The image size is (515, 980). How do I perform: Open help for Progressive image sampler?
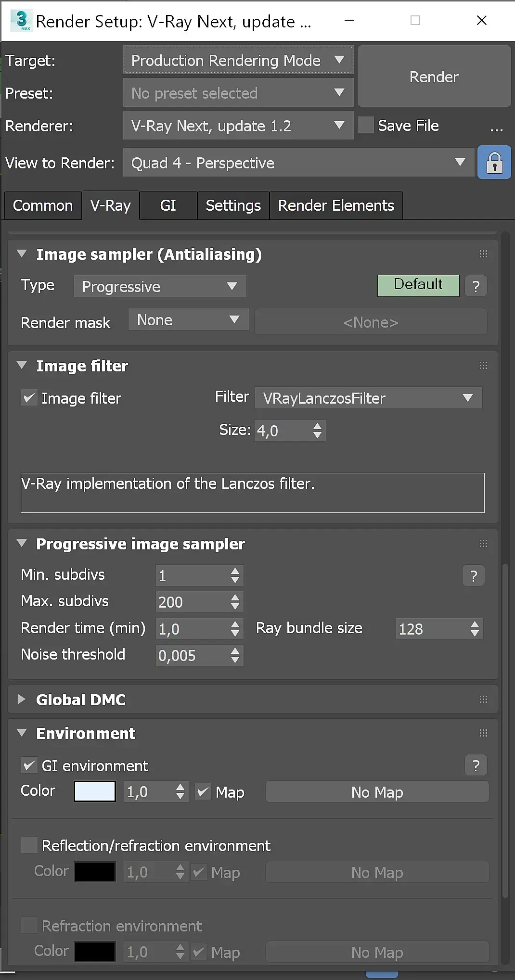click(x=474, y=575)
